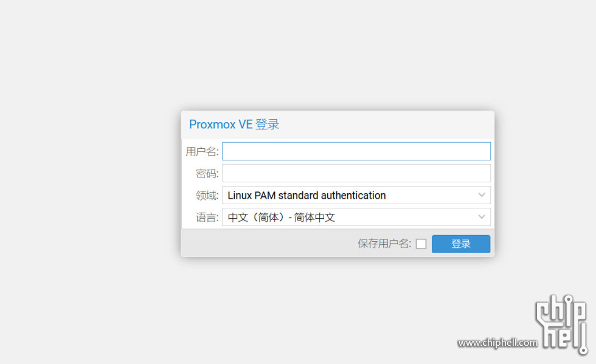
Task: Click the 保存用户名 label text
Action: click(x=384, y=244)
